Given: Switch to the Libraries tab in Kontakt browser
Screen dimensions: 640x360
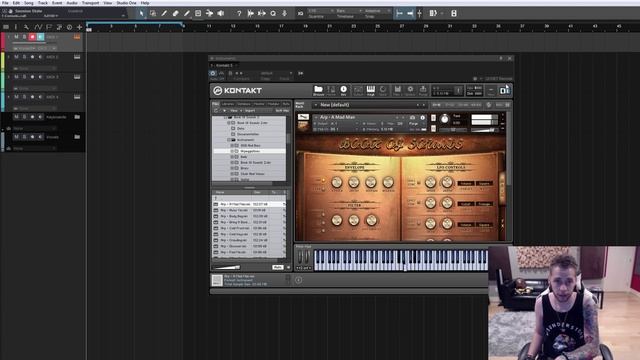Looking at the screenshot, I should [228, 104].
